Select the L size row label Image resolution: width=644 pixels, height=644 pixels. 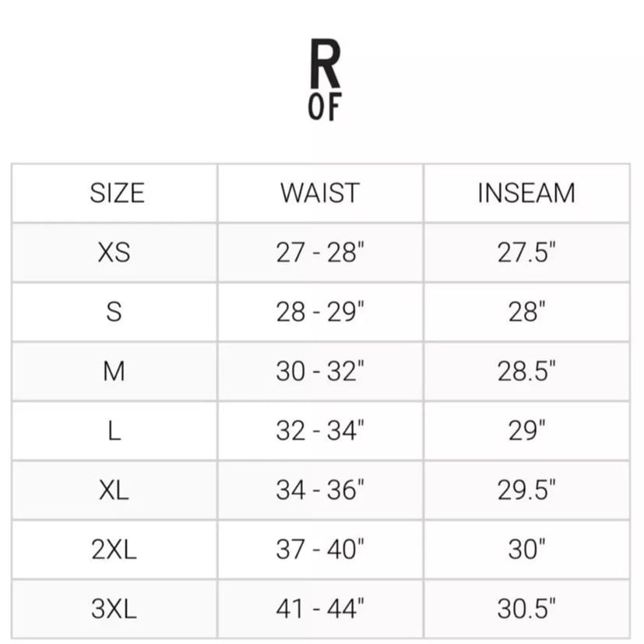[x=114, y=431]
